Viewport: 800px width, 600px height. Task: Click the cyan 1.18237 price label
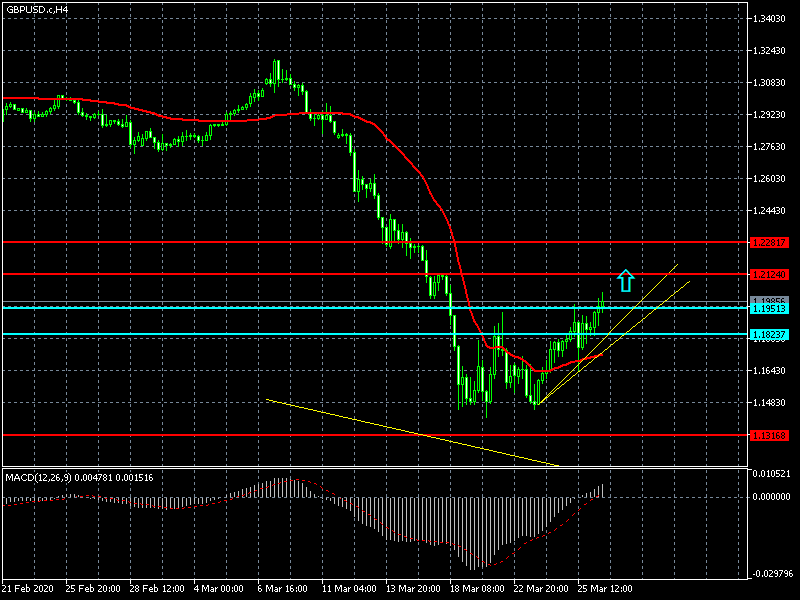pos(769,335)
